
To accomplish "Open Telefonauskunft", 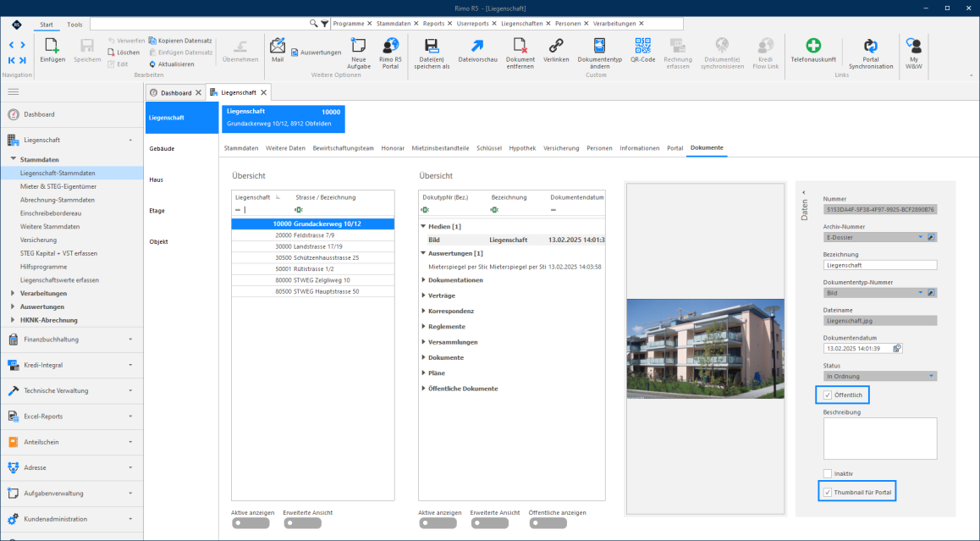I will [813, 50].
